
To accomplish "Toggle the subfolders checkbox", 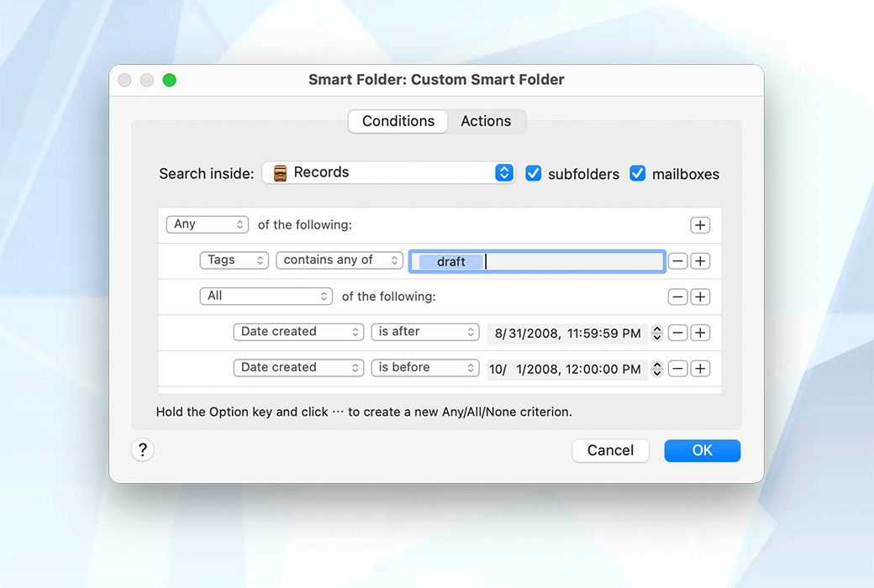I will point(534,173).
